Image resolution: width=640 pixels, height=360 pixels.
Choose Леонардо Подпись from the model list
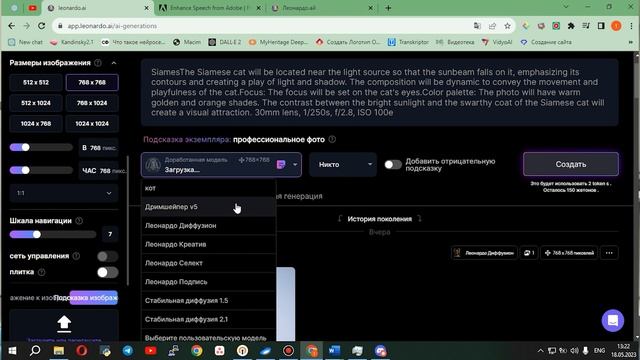pyautogui.click(x=209, y=282)
